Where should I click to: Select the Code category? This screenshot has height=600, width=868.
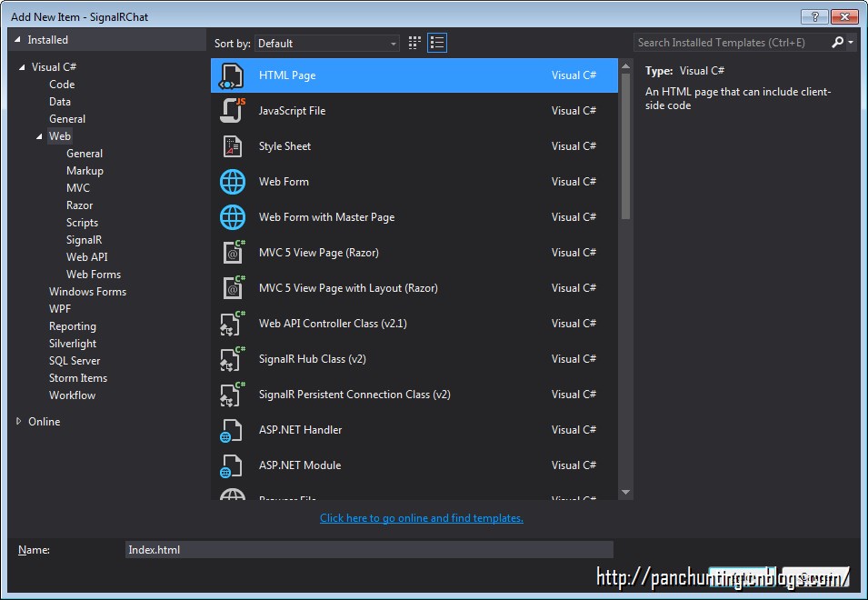tap(62, 85)
